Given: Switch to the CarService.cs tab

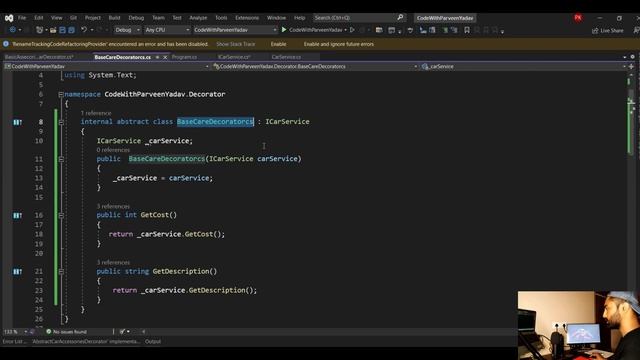Looking at the screenshot, I should coord(286,57).
